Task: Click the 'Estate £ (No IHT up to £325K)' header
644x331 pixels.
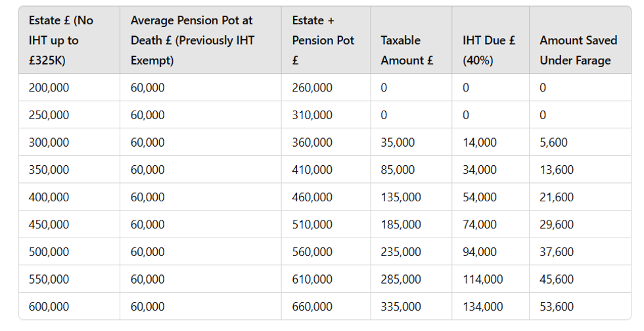Action: pos(61,40)
